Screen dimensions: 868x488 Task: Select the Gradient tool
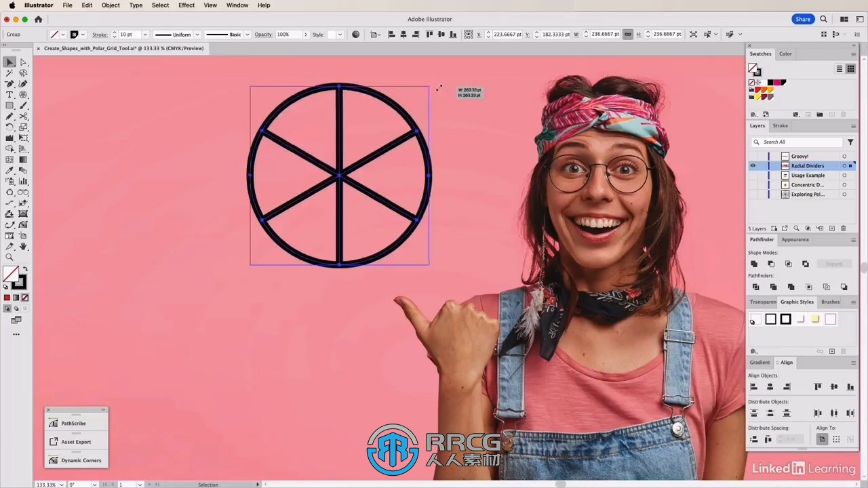tap(23, 160)
